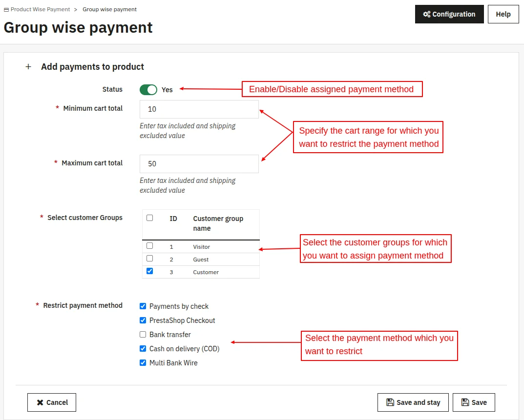Click the Save and stay button
The height and width of the screenshot is (420, 524).
[x=413, y=402]
